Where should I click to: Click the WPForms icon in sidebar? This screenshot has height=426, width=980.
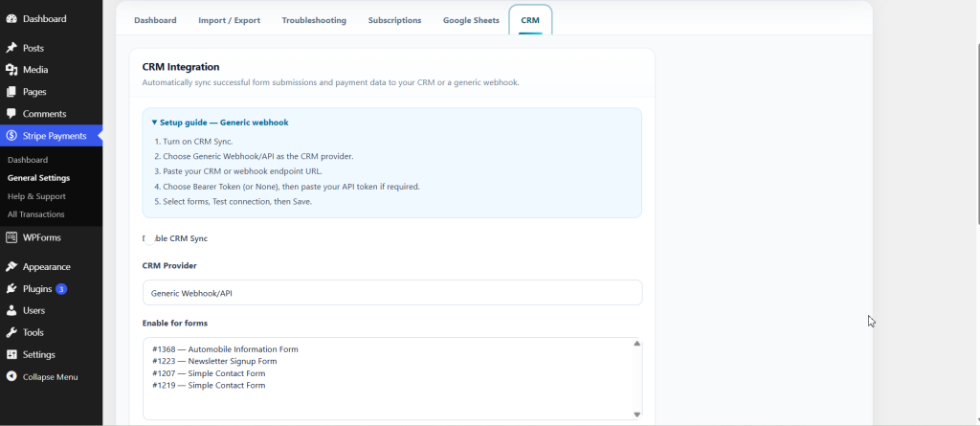coord(11,237)
